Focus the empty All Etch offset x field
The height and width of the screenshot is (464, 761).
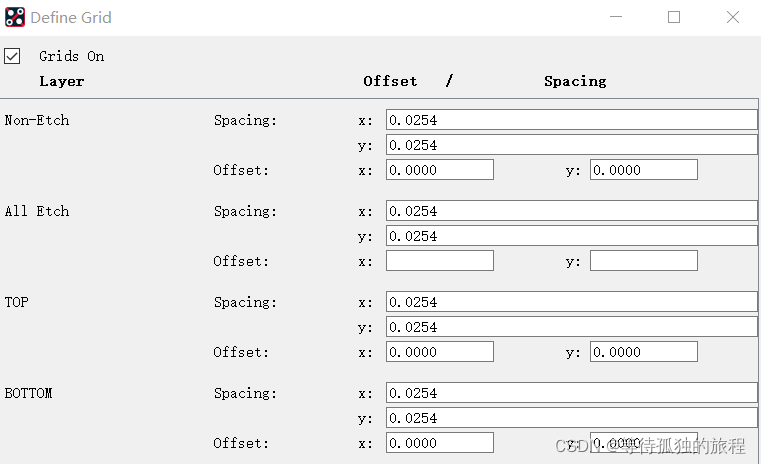(x=440, y=261)
